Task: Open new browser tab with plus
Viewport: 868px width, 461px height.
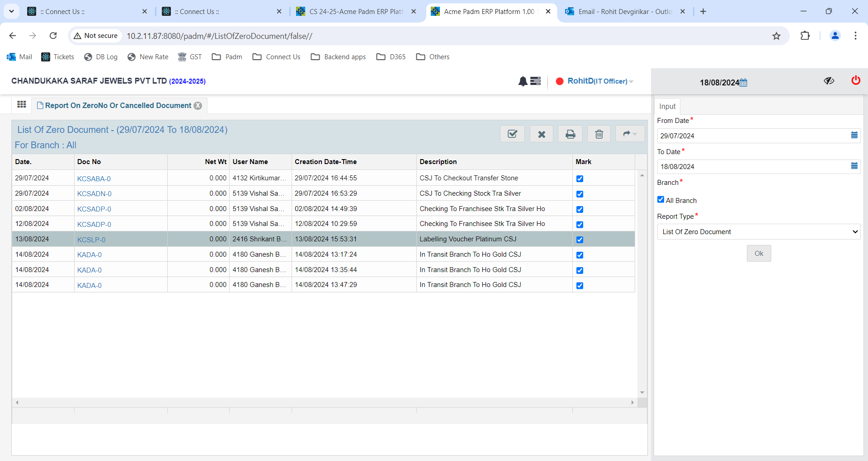Action: [x=703, y=11]
